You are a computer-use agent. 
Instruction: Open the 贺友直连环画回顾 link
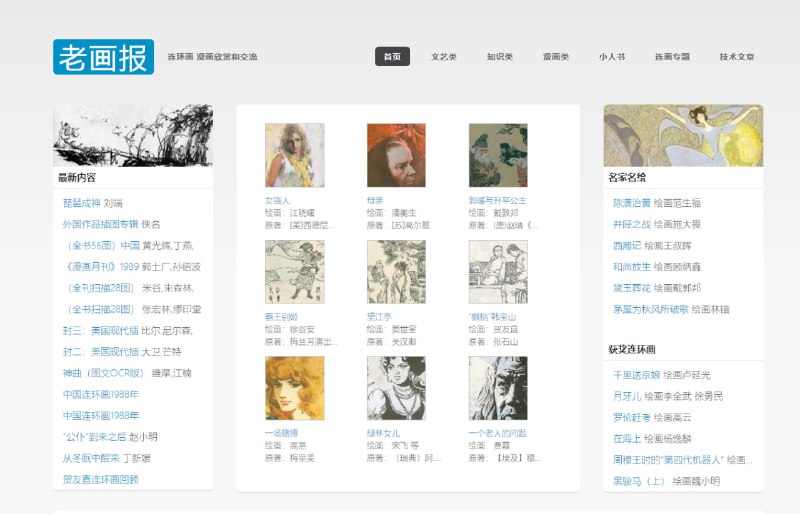coord(101,479)
